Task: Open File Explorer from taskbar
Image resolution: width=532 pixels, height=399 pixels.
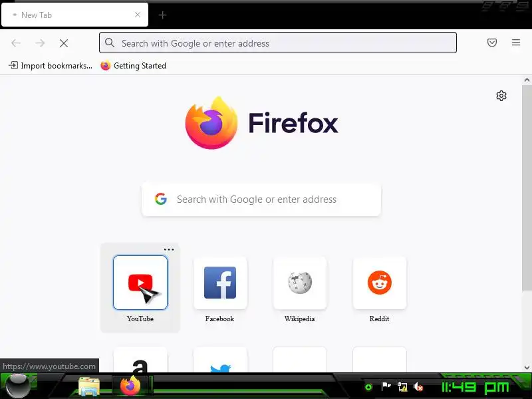Action: click(x=89, y=386)
